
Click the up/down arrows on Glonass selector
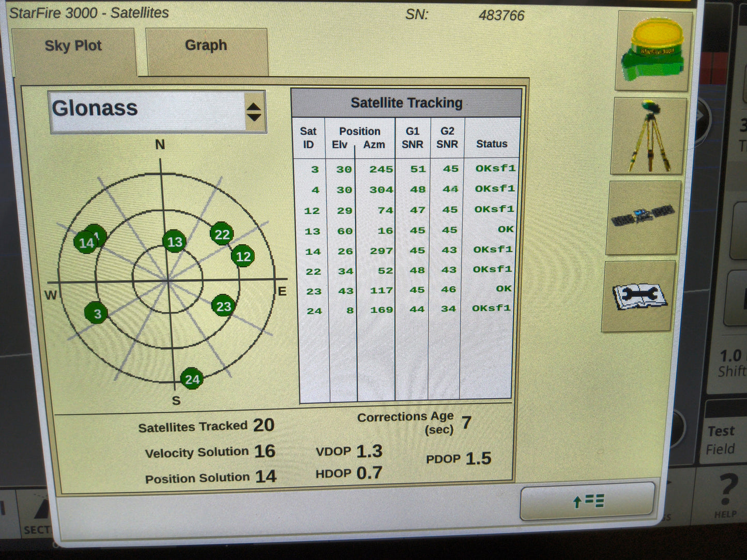254,112
